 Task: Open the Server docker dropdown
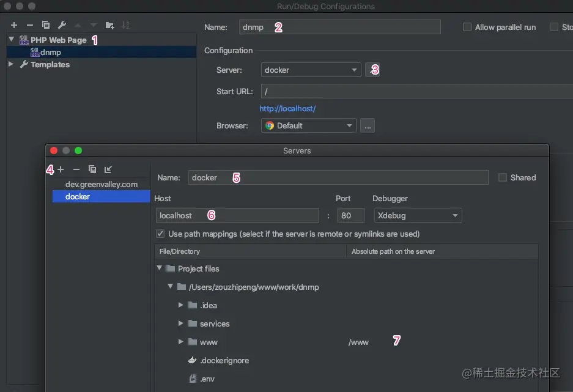click(311, 70)
